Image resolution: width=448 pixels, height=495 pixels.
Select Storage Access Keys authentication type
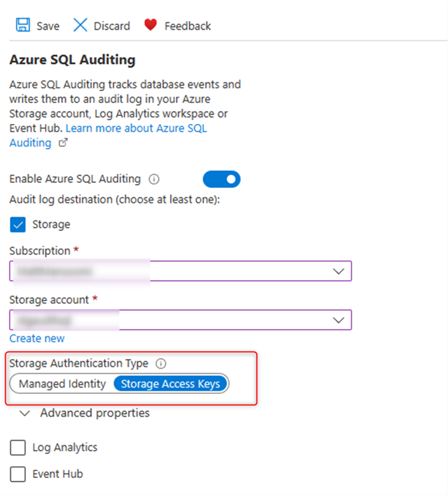(171, 384)
